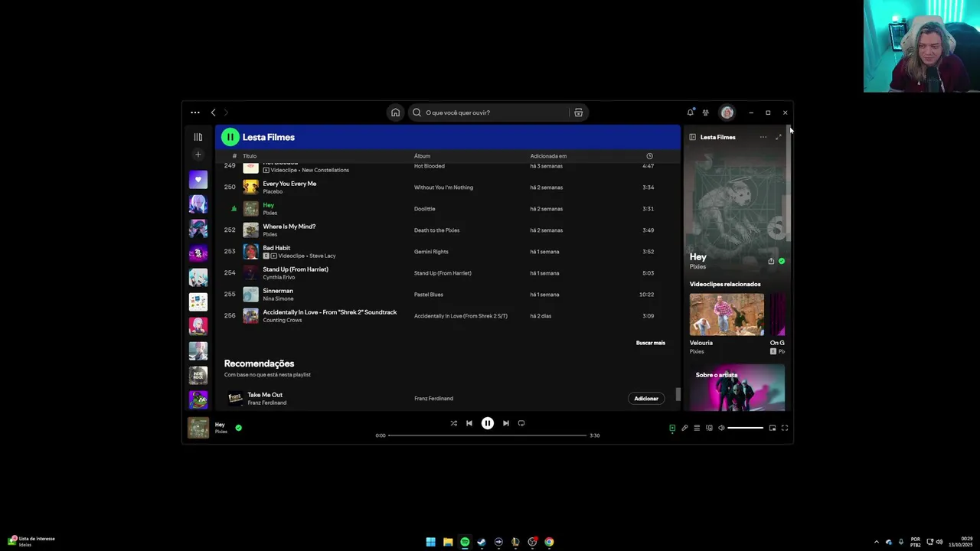This screenshot has width=980, height=551.
Task: Toggle saved checkmark in bottom player bar
Action: (238, 428)
